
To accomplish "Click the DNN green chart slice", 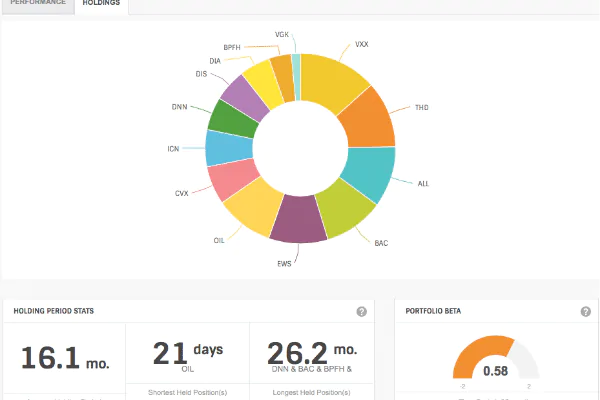I will click(x=233, y=119).
